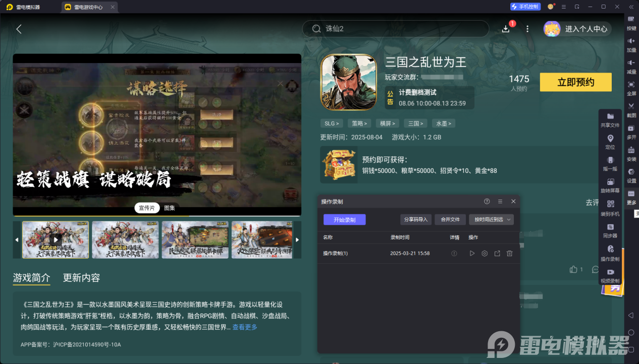
Task: Switch the carousel to 图集 view
Action: tap(169, 208)
